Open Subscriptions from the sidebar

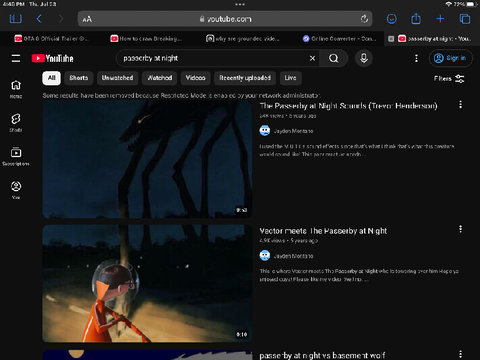click(x=16, y=156)
